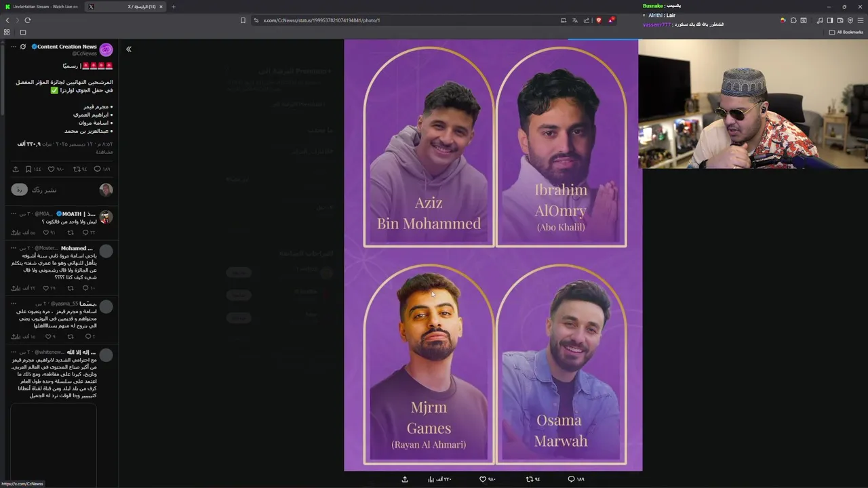
Task: Open more options on MOATH's reply
Action: [13, 213]
